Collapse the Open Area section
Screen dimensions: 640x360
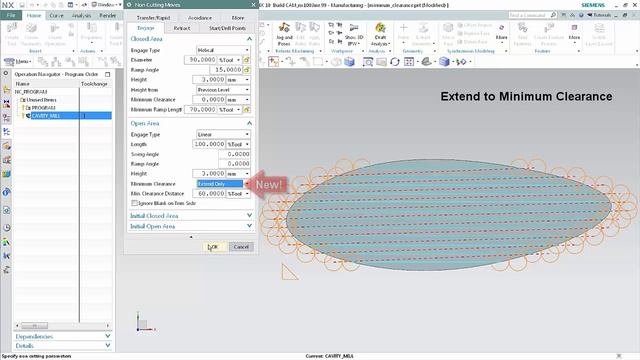(249, 123)
